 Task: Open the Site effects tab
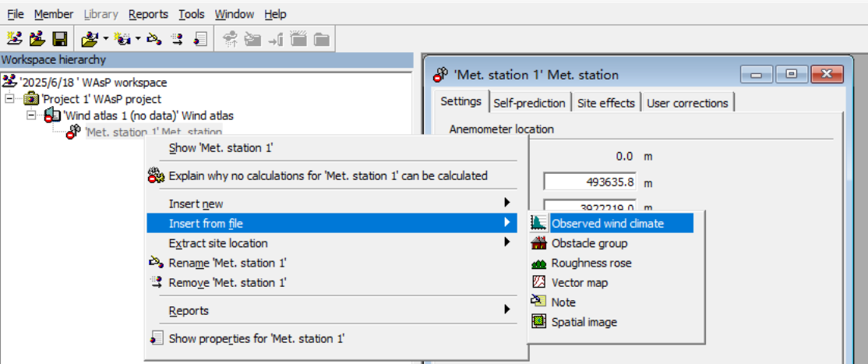[606, 103]
